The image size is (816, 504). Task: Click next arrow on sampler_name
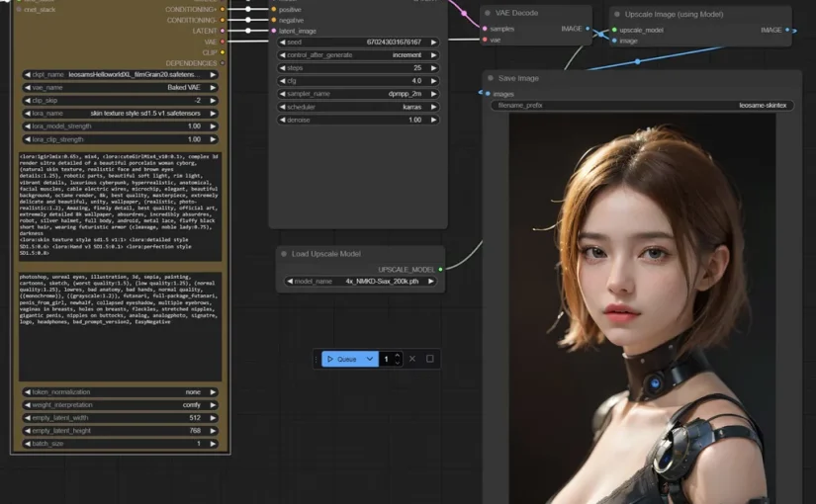click(432, 94)
